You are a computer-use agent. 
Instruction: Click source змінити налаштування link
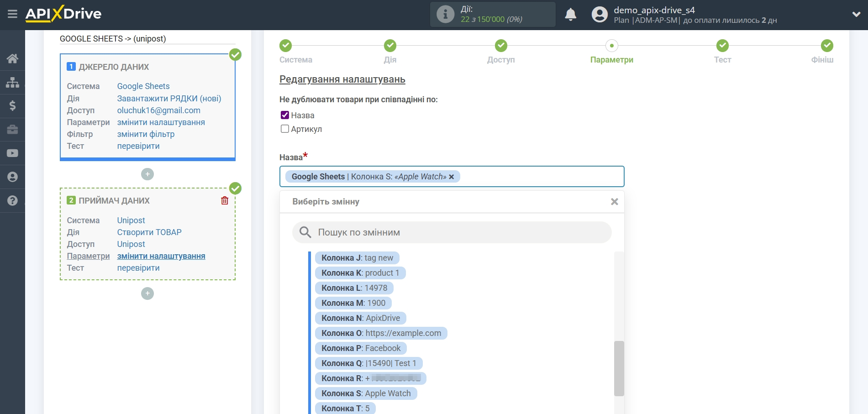point(161,122)
